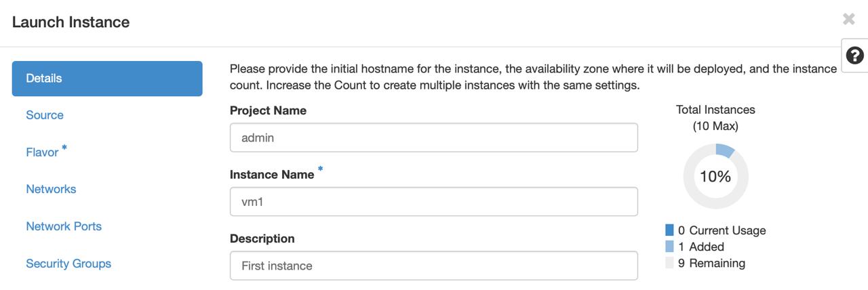Viewport: 868px width, 290px height.
Task: Click the bold Description label
Action: [262, 239]
